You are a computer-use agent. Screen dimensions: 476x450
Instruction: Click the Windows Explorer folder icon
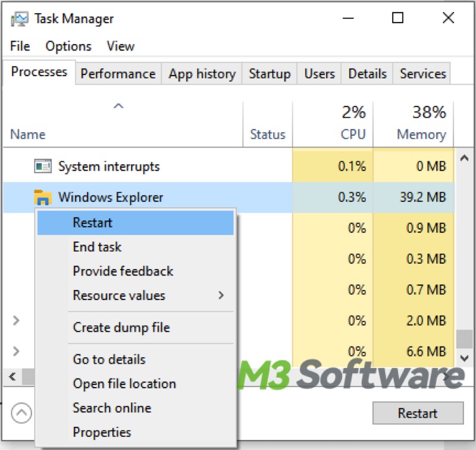(42, 198)
